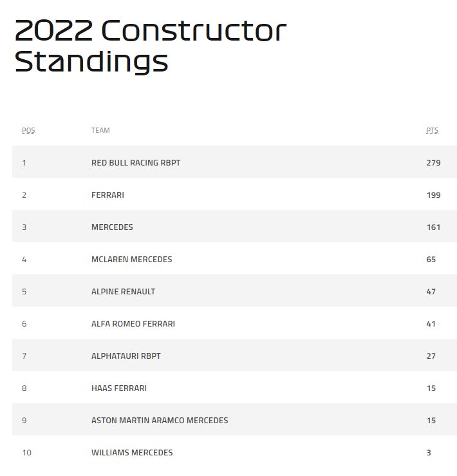Click the Williams Mercedes team name
The width and height of the screenshot is (457, 476).
132,453
